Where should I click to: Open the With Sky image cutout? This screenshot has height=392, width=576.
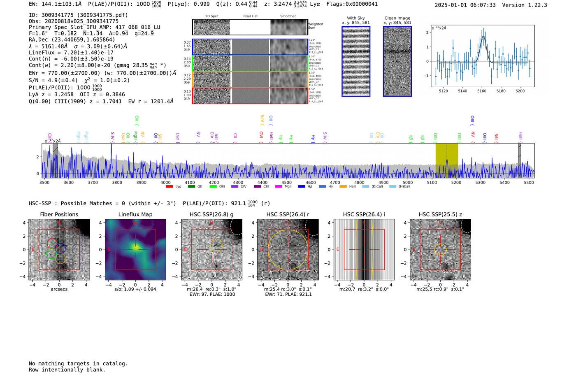(356, 61)
